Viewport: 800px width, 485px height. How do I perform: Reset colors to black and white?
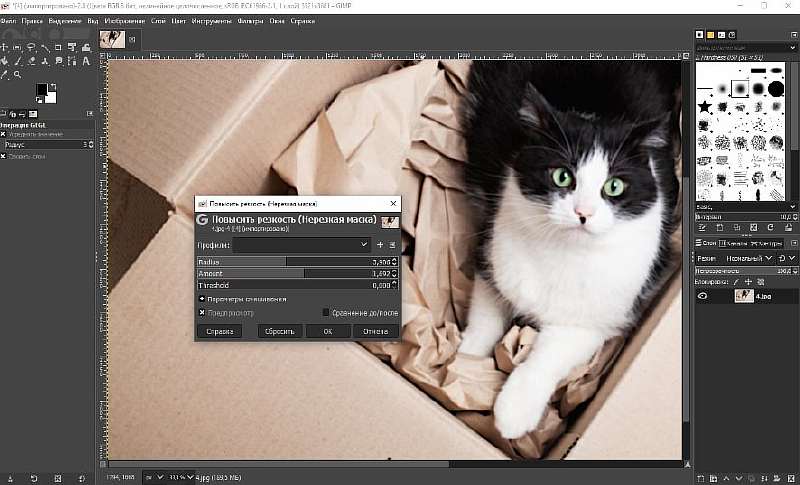[39, 100]
